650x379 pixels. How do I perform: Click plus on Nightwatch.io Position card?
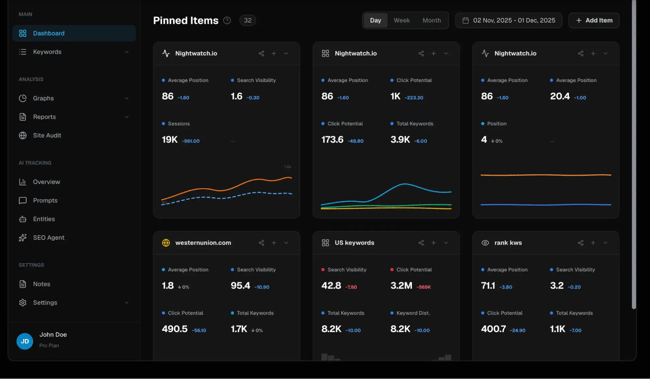tap(593, 53)
